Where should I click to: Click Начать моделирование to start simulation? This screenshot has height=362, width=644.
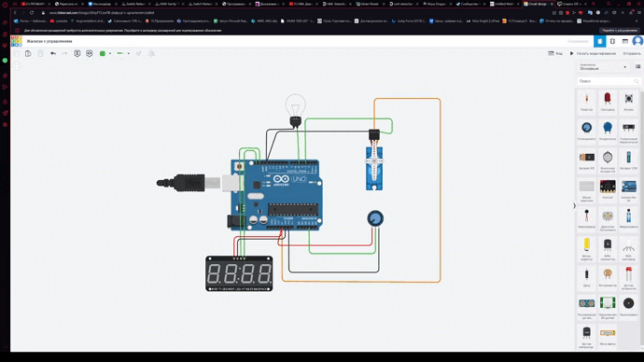(x=593, y=53)
